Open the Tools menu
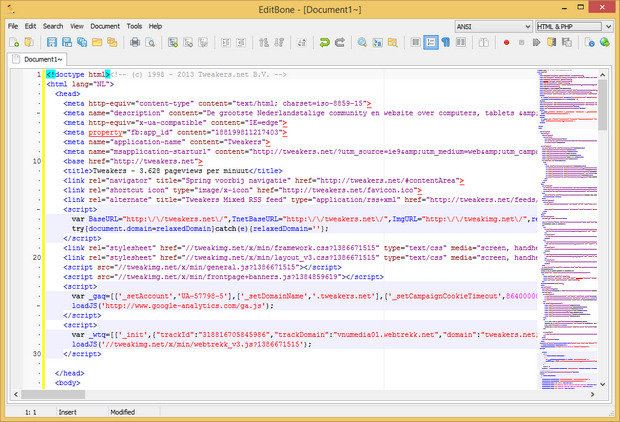The height and width of the screenshot is (422, 620). pos(134,26)
